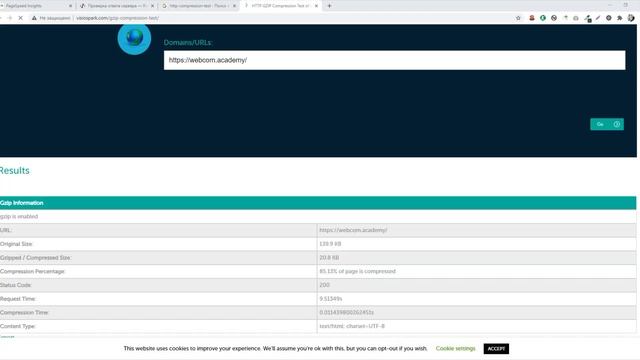Close the HTTP GZIP Compression Test tab
This screenshot has height=360, width=640.
[316, 6]
